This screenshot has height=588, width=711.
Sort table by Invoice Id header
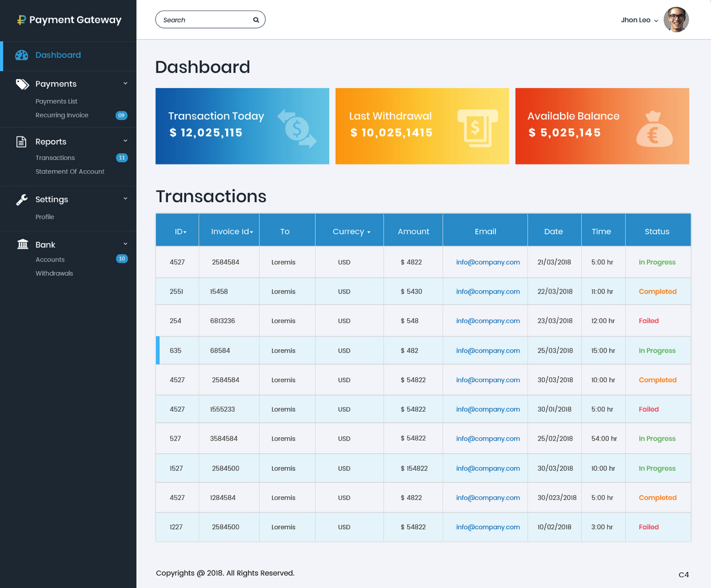232,231
